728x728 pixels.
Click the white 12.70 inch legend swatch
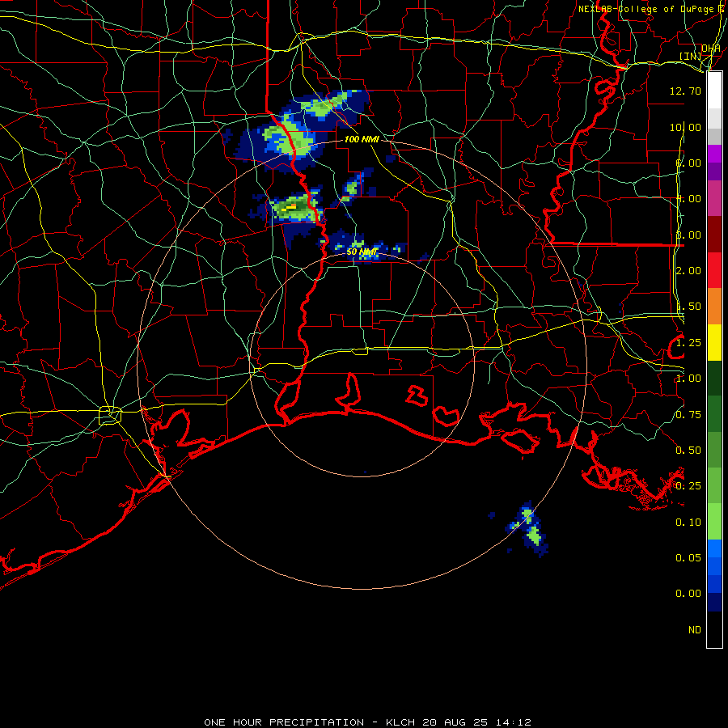[714, 91]
